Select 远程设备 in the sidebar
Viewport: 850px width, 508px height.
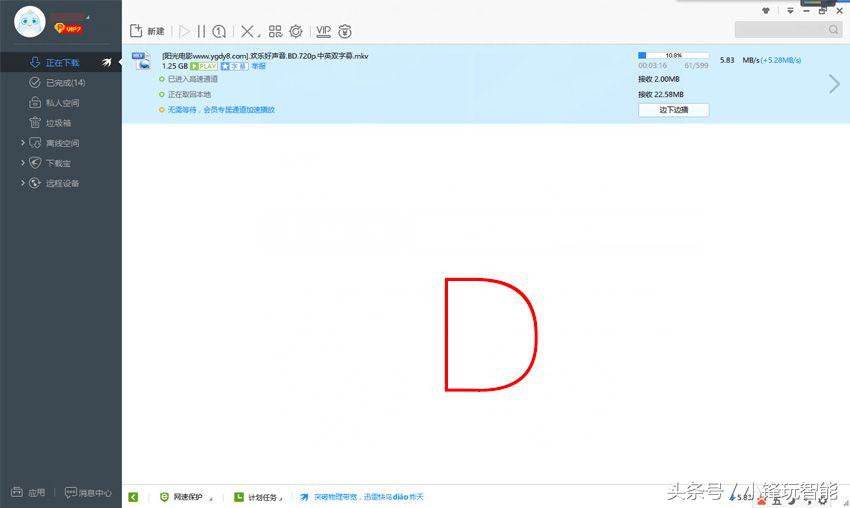coord(62,183)
